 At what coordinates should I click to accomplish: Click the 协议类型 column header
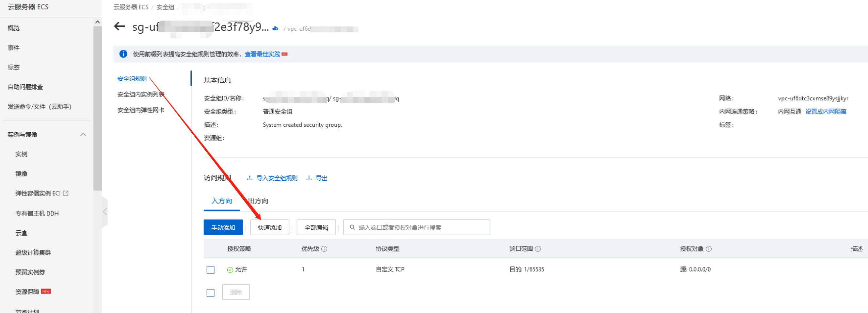click(x=388, y=249)
